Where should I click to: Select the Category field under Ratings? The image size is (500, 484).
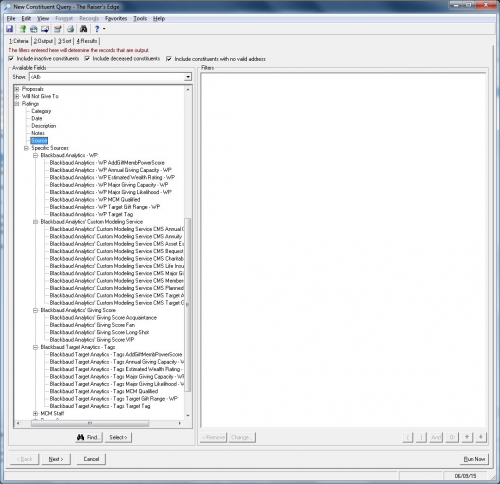tap(41, 111)
